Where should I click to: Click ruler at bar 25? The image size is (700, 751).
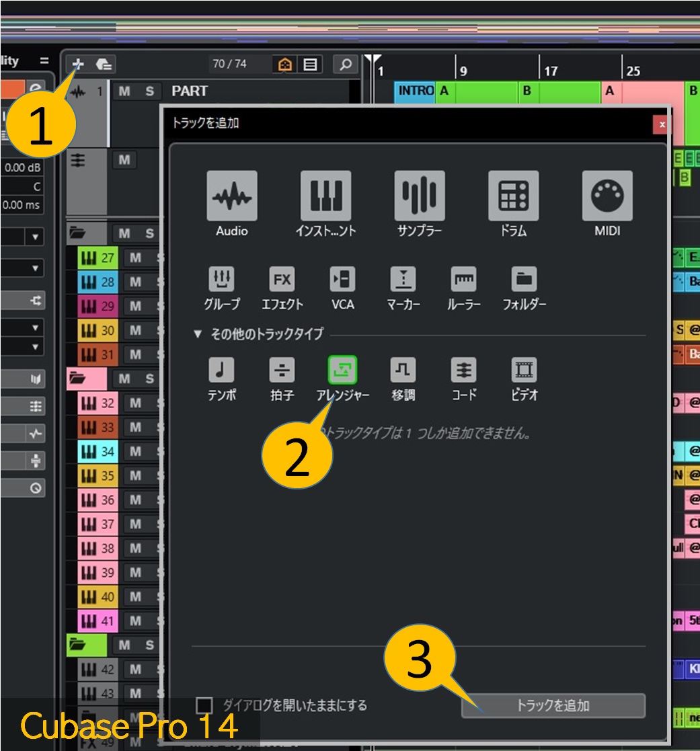(x=633, y=71)
